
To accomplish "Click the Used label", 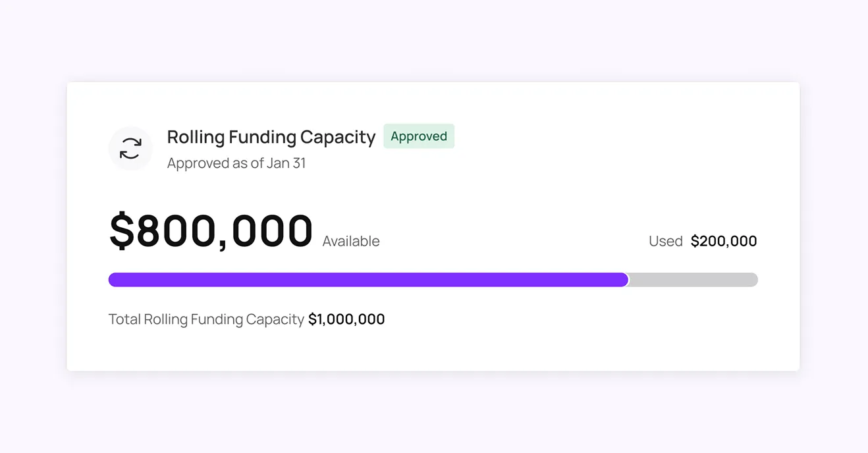I will click(665, 242).
